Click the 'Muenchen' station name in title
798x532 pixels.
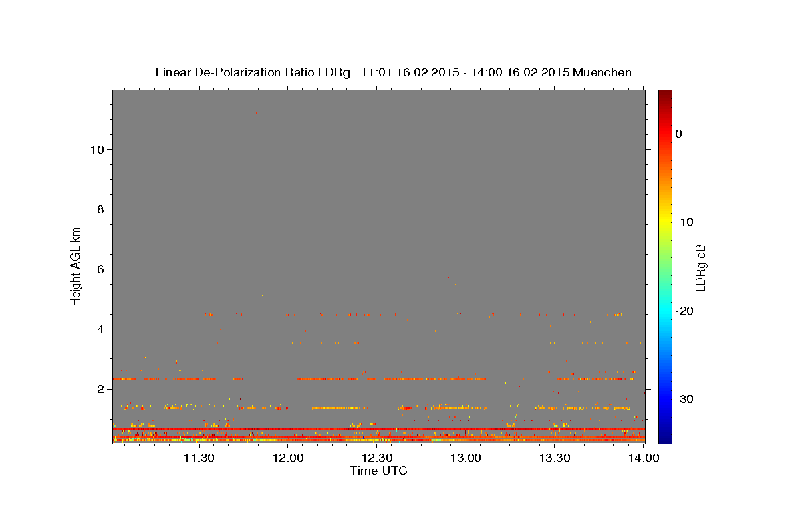pyautogui.click(x=602, y=72)
